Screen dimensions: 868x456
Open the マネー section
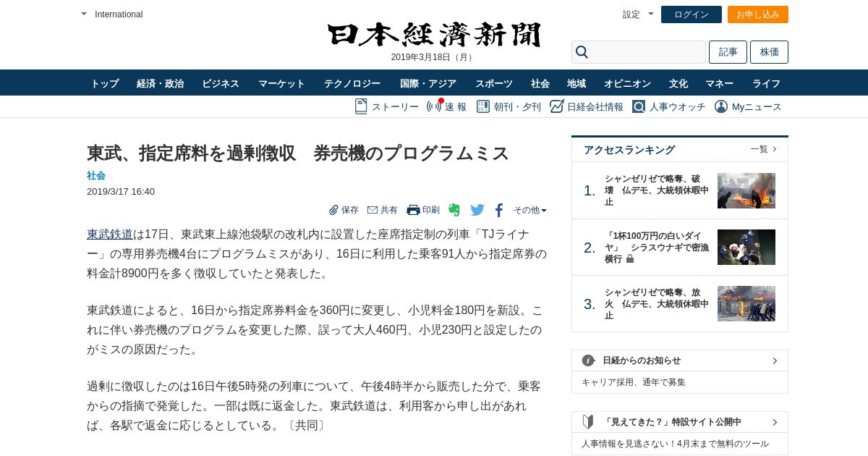tap(720, 83)
